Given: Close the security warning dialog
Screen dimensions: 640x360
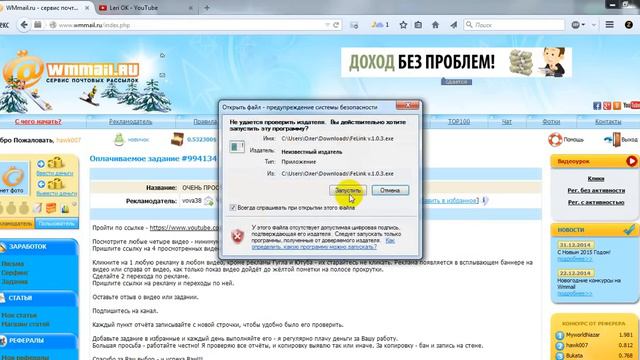Looking at the screenshot, I should [x=407, y=106].
